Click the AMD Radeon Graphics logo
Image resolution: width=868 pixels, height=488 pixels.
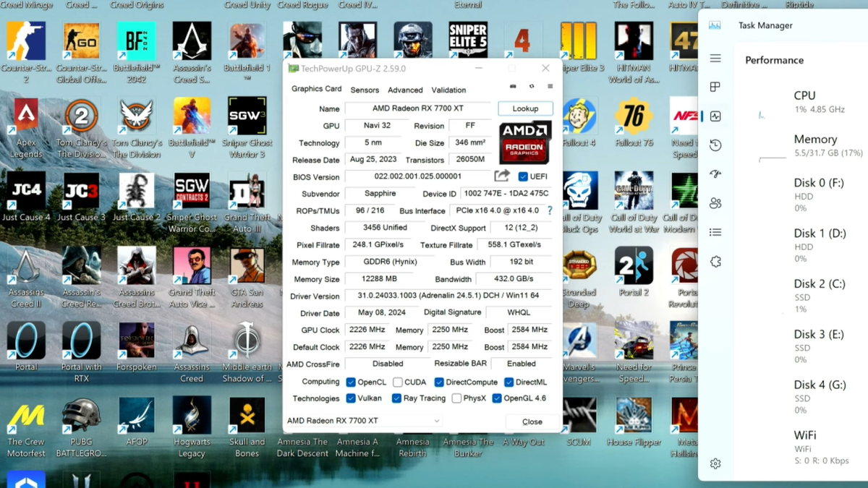525,142
